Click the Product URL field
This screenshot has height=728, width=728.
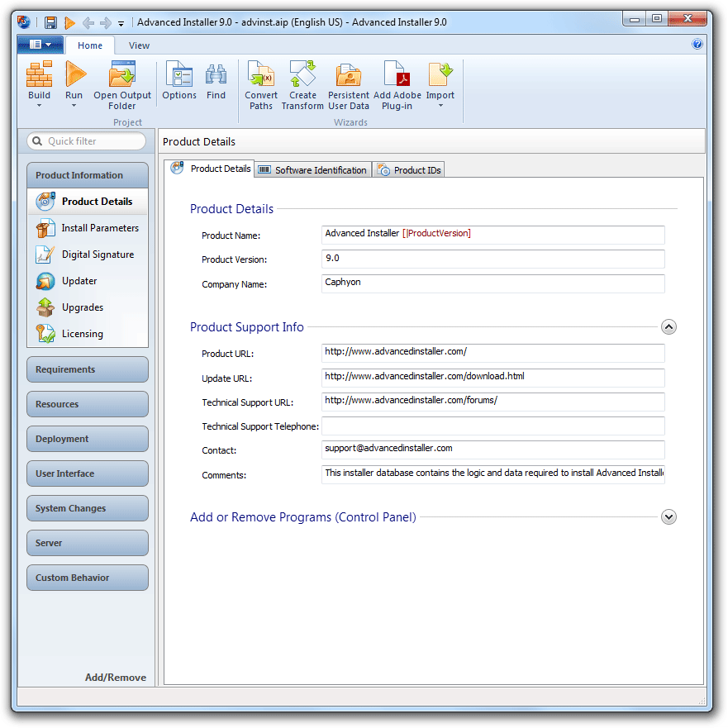(x=493, y=354)
